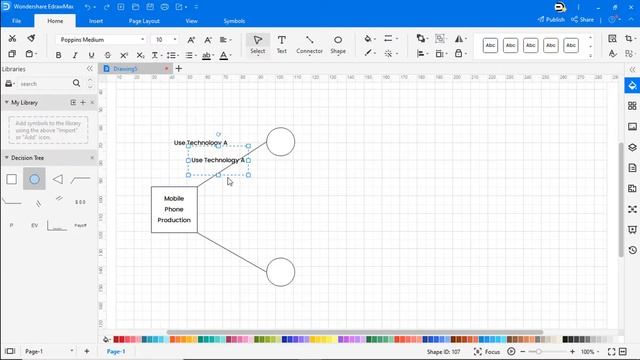Screen dimensions: 640x360
Task: Switch to the Insert tab
Action: click(96, 21)
